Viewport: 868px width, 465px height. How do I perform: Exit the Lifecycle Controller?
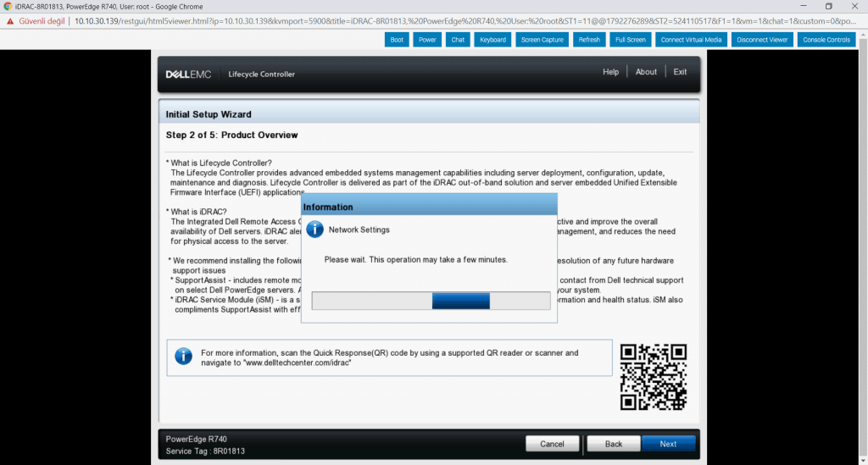click(680, 72)
